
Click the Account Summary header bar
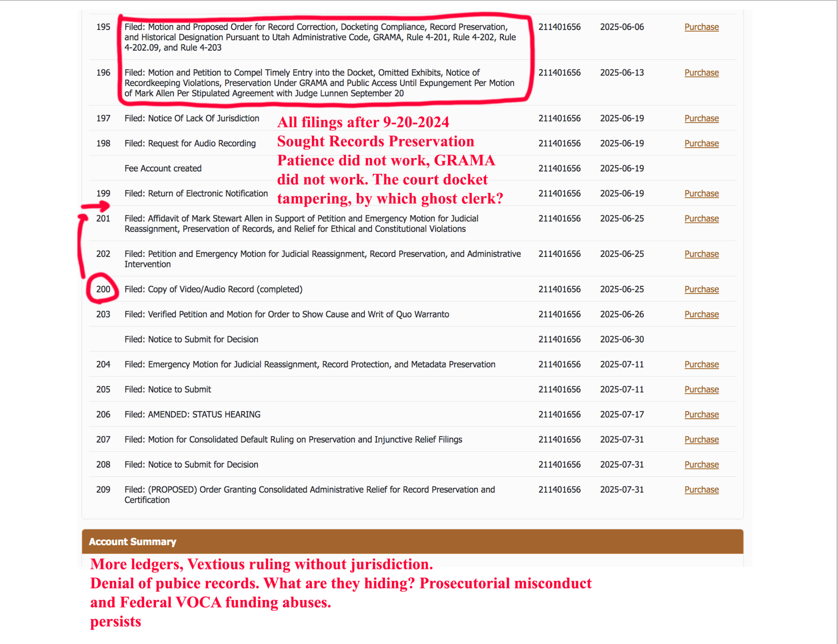412,541
